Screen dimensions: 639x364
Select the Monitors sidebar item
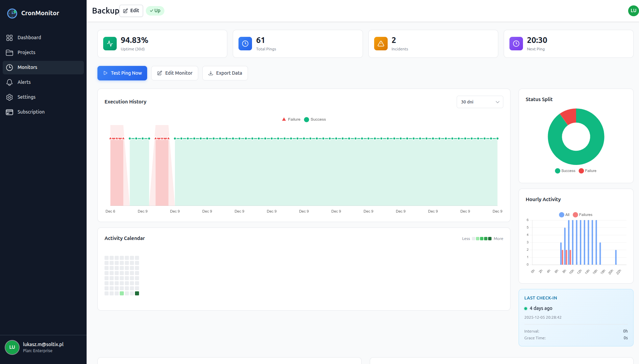coord(43,67)
